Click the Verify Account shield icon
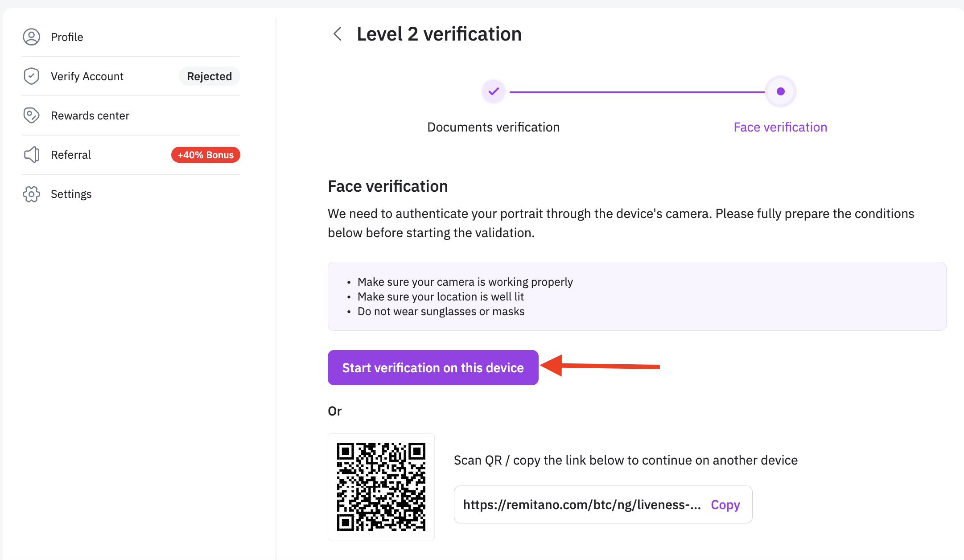The width and height of the screenshot is (964, 560). click(31, 76)
